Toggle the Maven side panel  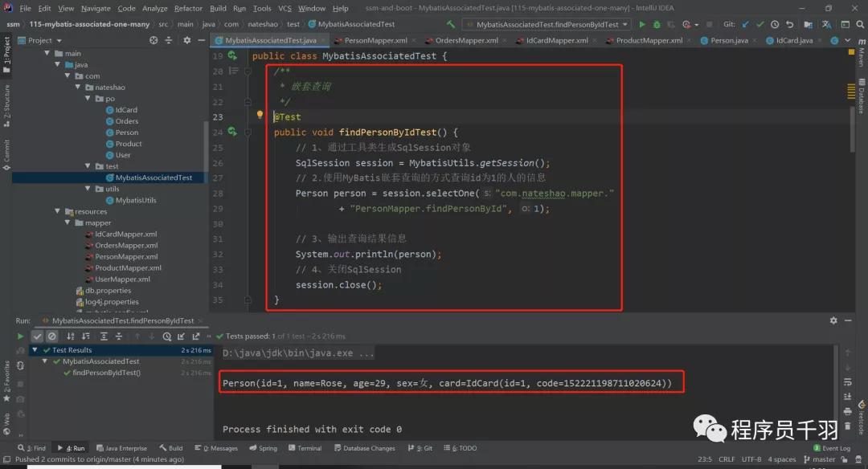tap(862, 53)
